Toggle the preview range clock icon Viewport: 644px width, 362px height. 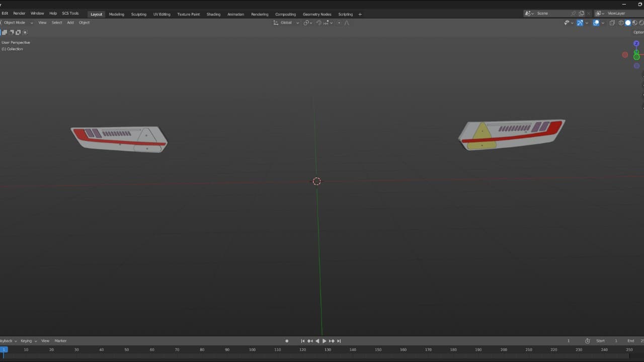(587, 341)
